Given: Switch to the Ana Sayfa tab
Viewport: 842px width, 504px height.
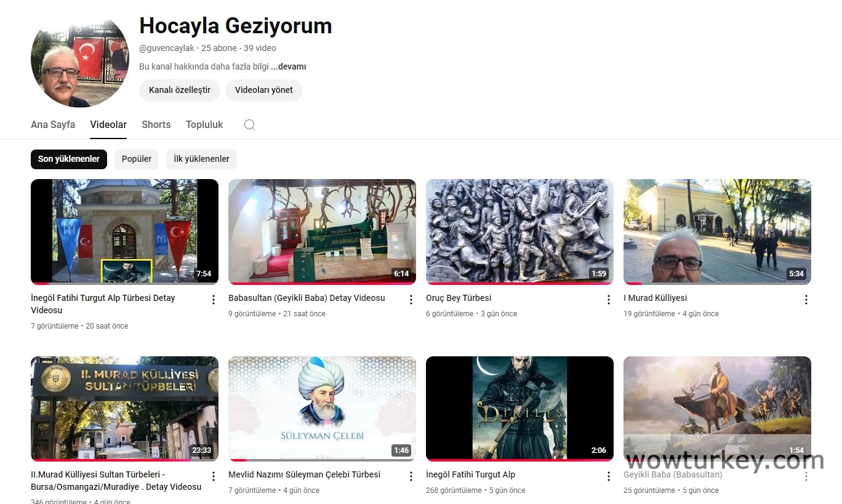Looking at the screenshot, I should pyautogui.click(x=53, y=124).
